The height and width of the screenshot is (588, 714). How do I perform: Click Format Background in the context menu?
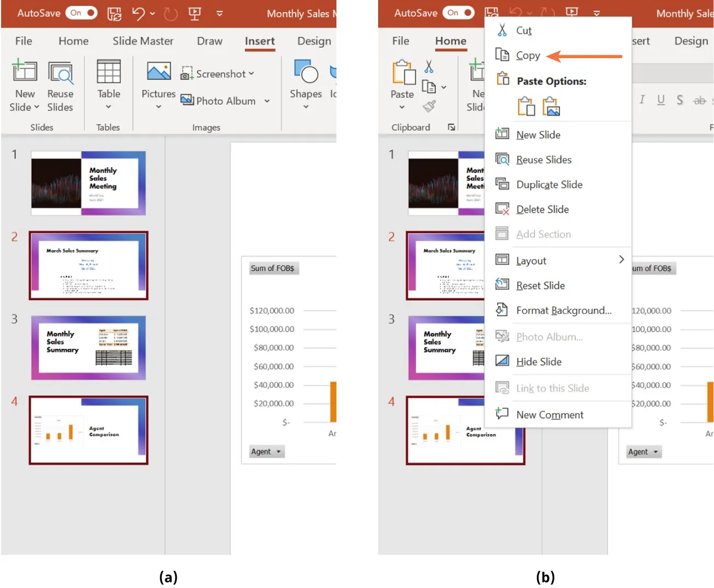pos(564,310)
